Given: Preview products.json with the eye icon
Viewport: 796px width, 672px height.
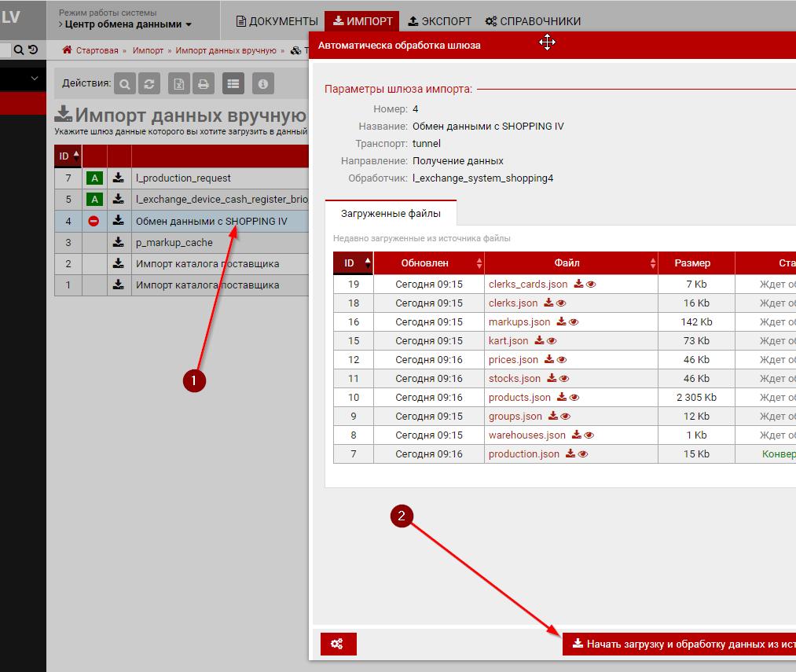Looking at the screenshot, I should point(574,398).
